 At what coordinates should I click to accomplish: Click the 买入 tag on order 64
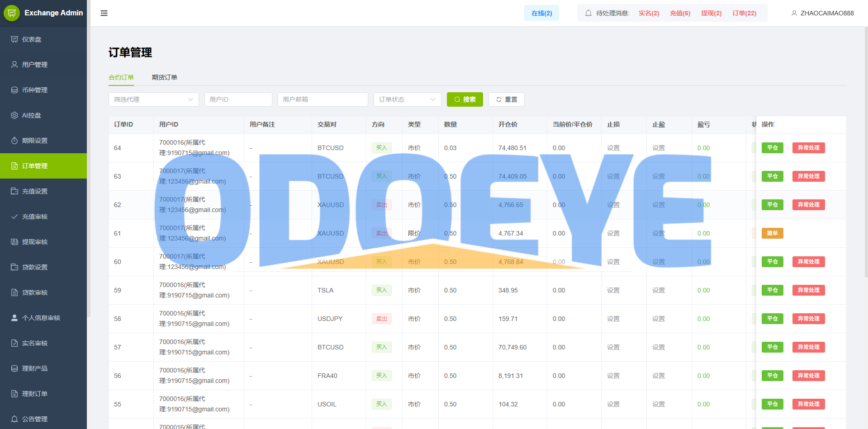[x=382, y=148]
